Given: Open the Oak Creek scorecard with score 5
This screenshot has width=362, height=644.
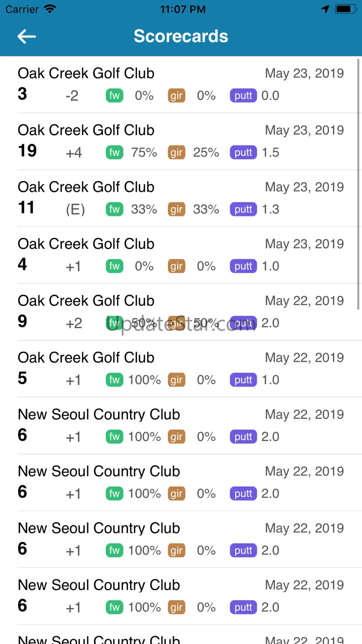Looking at the screenshot, I should [181, 369].
